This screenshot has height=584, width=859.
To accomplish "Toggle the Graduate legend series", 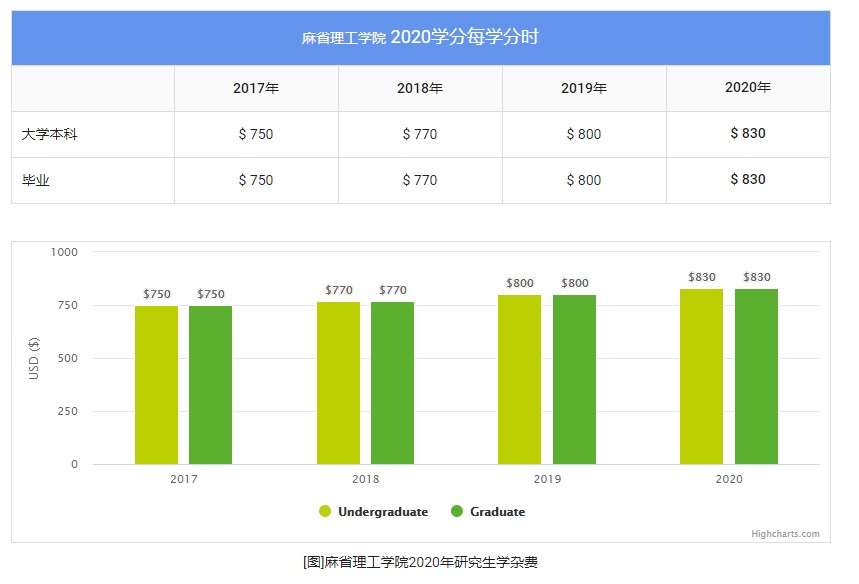I will click(x=497, y=512).
